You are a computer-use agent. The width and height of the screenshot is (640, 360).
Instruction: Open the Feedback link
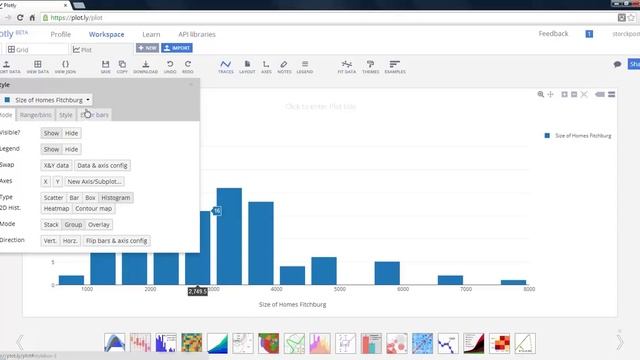(x=553, y=33)
